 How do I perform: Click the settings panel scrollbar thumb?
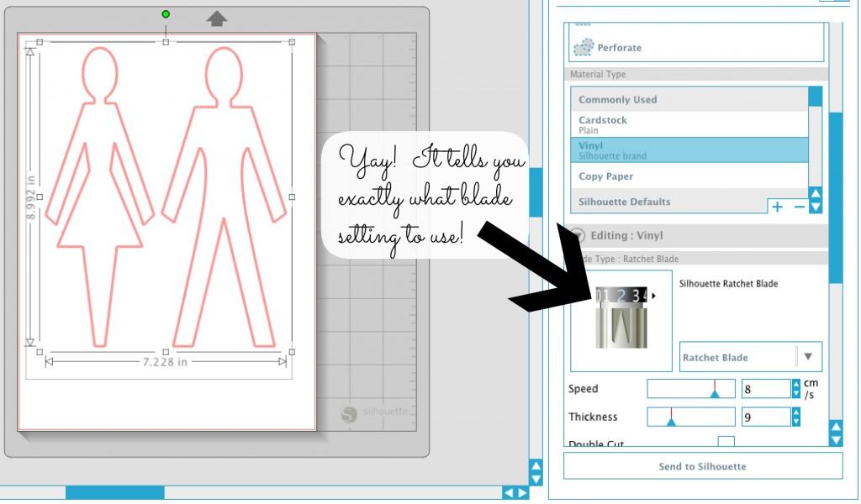[835, 198]
